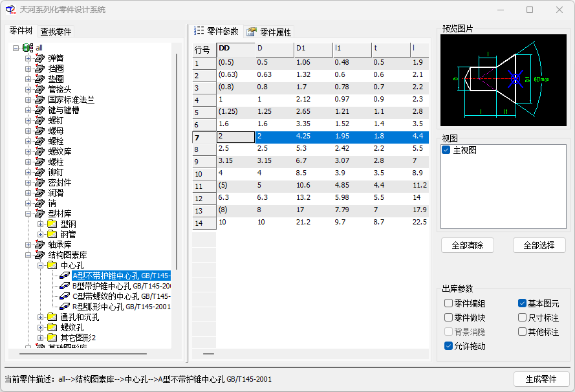The image size is (575, 392).
Task: Click the 型钢 folder icon
Action: (x=52, y=224)
